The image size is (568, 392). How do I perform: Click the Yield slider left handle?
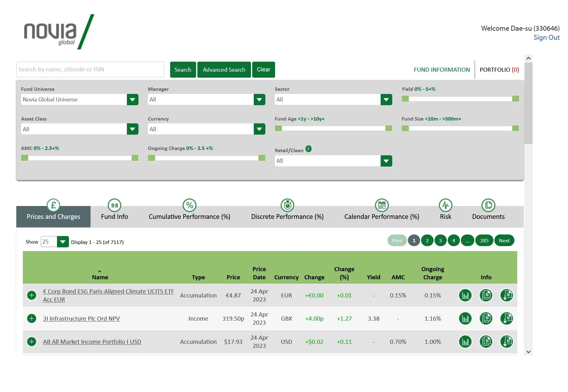(x=405, y=99)
